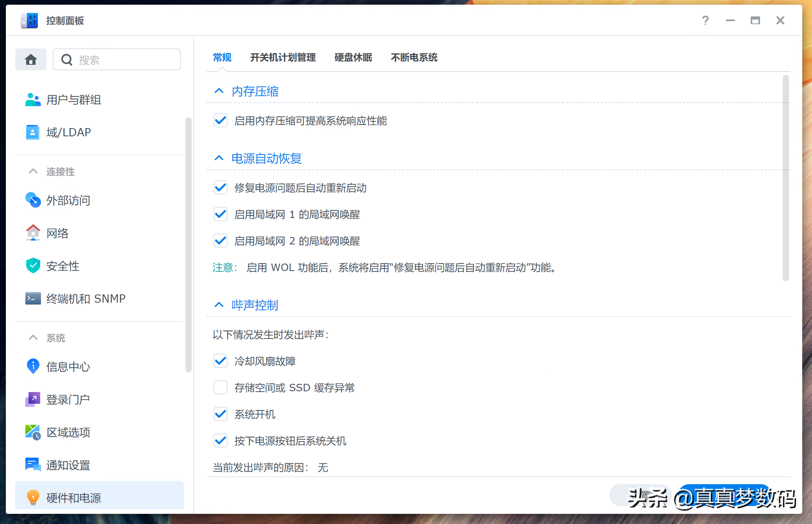Collapse the Beep Control (哔声控制) section
This screenshot has width=812, height=524.
(219, 305)
